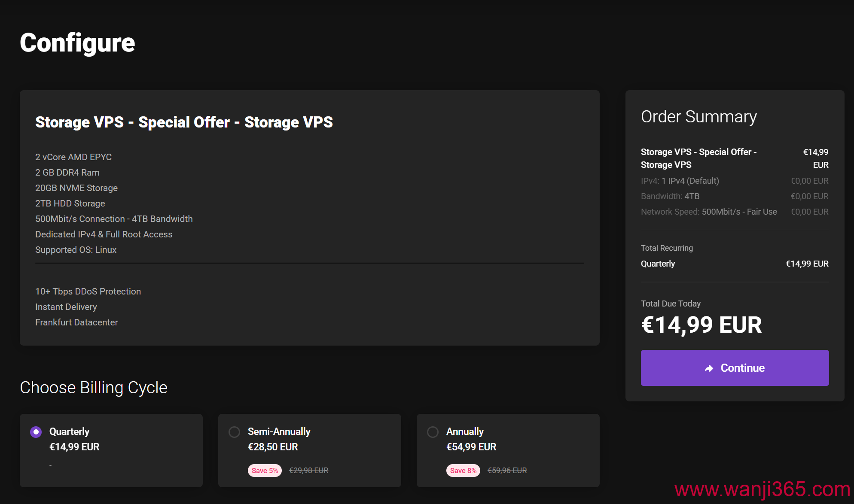This screenshot has height=504, width=854.
Task: Click the Choose Billing Cycle heading
Action: coord(94,388)
